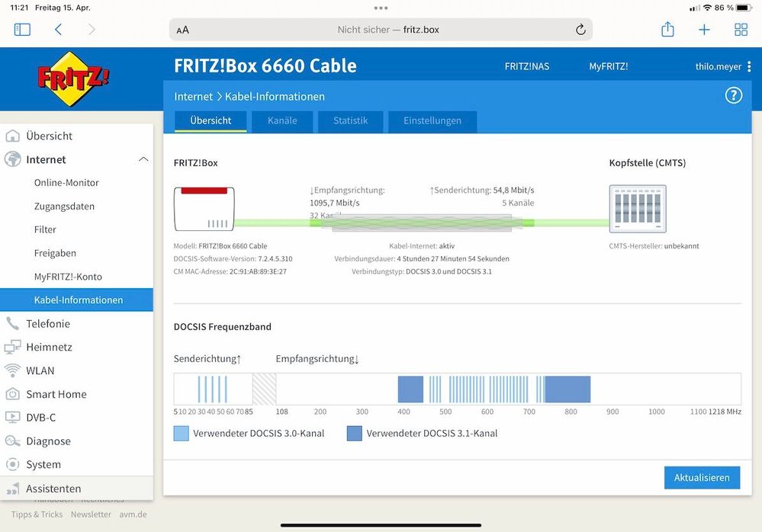Click the Verbindungsdauer 4 Stunden value
This screenshot has width=762, height=532.
click(453, 258)
